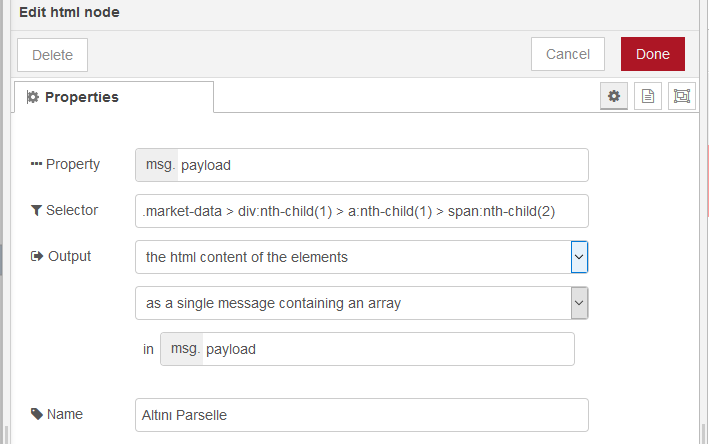This screenshot has width=709, height=444.
Task: Open node appearance settings icon
Action: tap(681, 96)
